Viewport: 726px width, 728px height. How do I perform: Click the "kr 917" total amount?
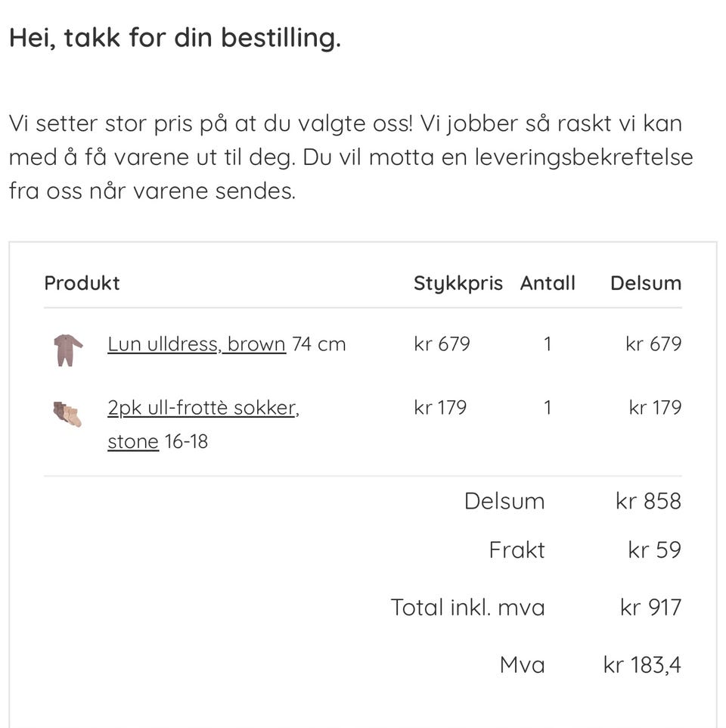(x=650, y=608)
